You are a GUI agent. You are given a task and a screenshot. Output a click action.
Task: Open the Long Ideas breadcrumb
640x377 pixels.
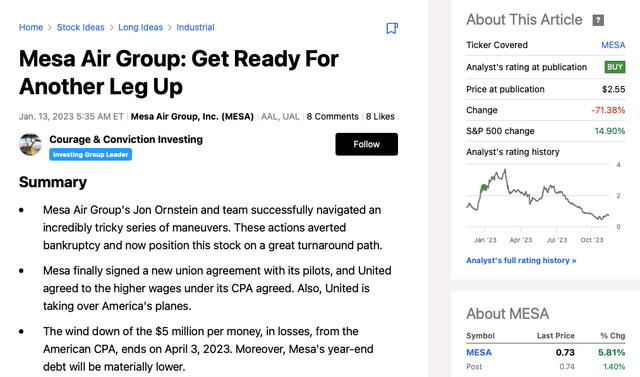(x=140, y=27)
